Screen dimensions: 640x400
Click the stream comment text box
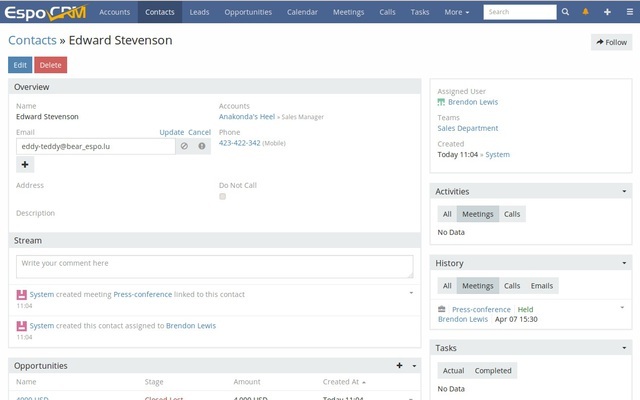214,266
